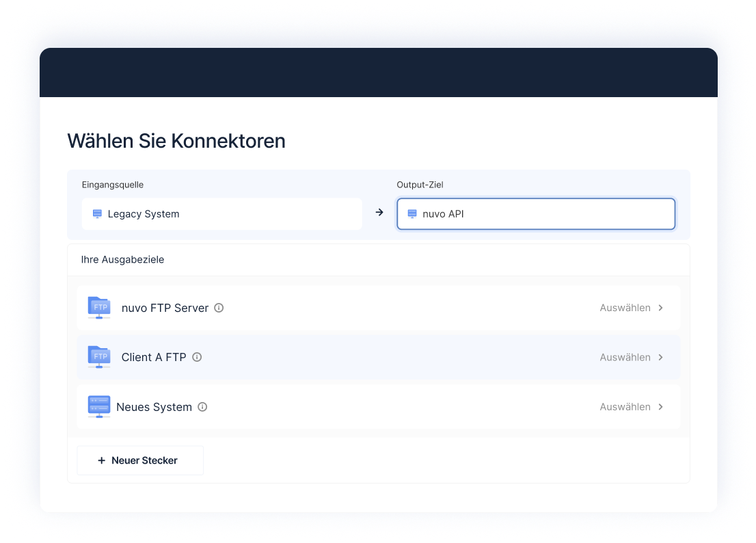Open info icon next to Client A FTP
The image size is (756, 543).
[197, 357]
